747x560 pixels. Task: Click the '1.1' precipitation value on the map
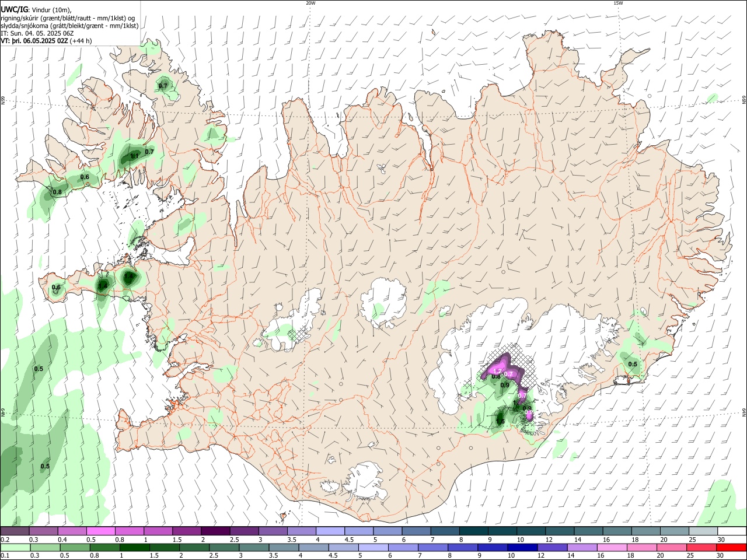pos(134,156)
